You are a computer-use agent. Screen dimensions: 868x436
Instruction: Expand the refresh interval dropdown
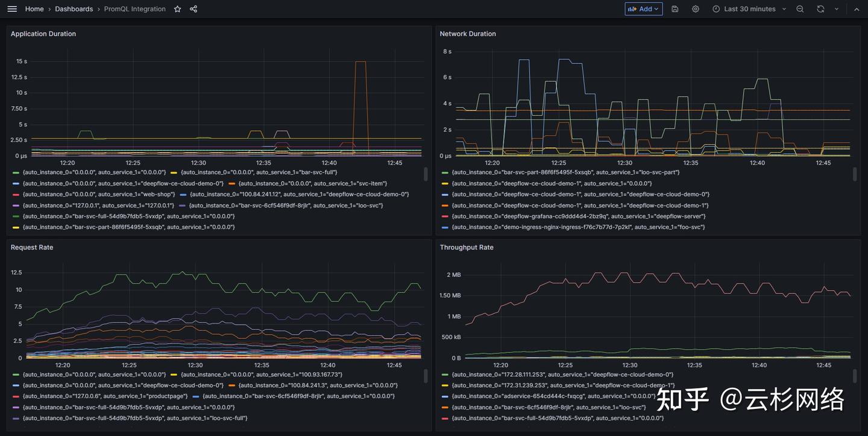837,9
